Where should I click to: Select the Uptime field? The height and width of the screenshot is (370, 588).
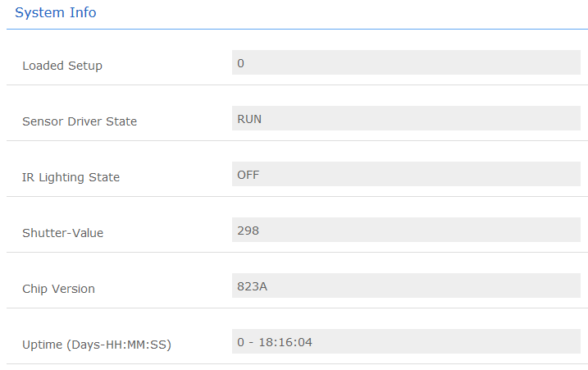406,342
